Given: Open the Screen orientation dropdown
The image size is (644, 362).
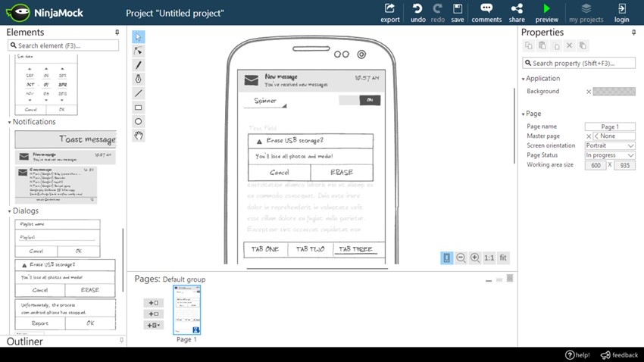Looking at the screenshot, I should click(610, 145).
